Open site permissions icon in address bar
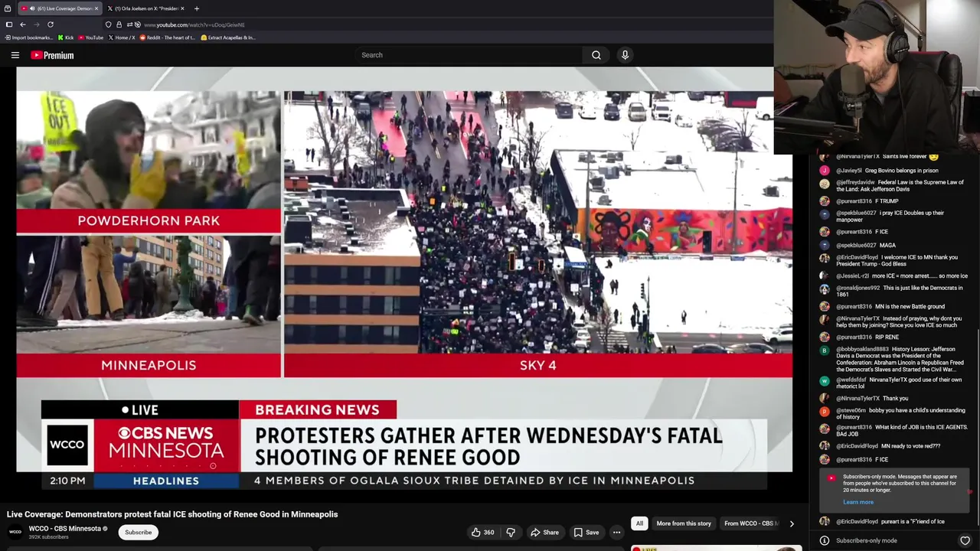 point(129,24)
